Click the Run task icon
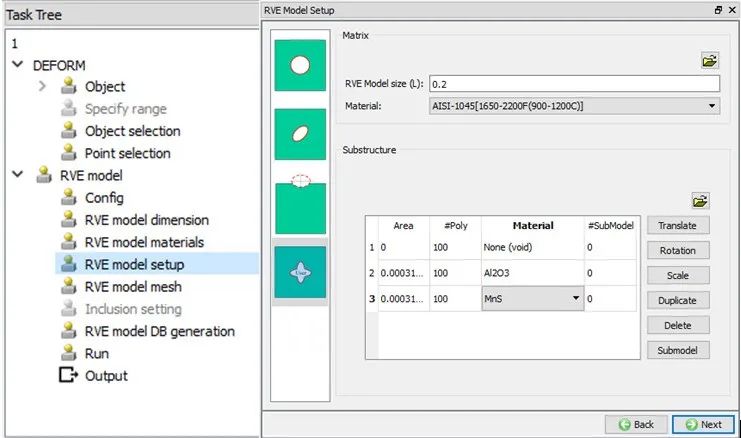 (69, 352)
